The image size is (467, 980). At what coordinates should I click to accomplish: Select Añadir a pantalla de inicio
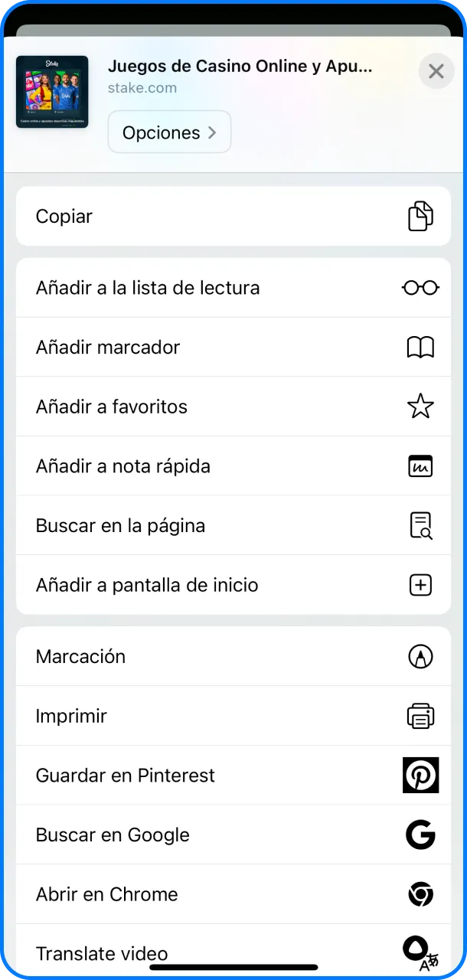click(147, 585)
